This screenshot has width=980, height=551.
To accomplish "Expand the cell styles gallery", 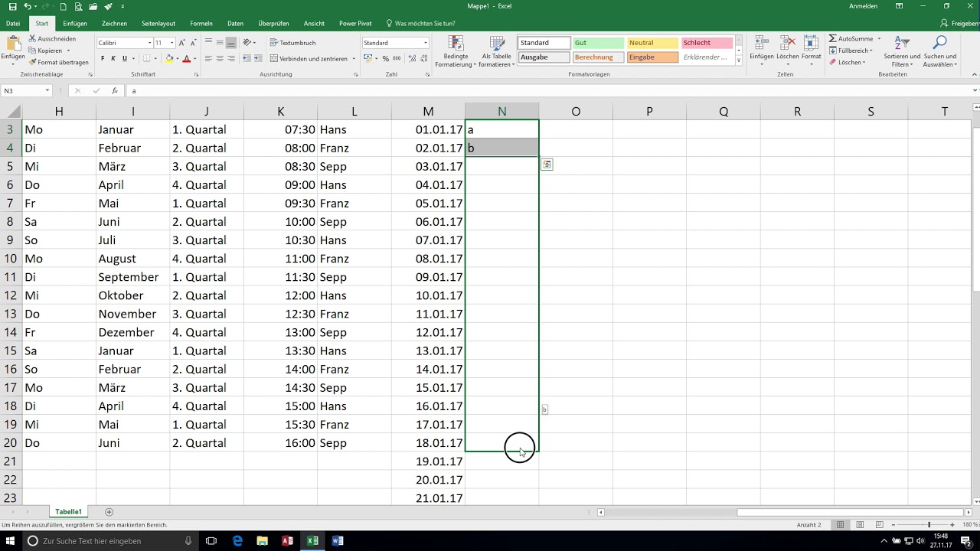I will pos(739,60).
